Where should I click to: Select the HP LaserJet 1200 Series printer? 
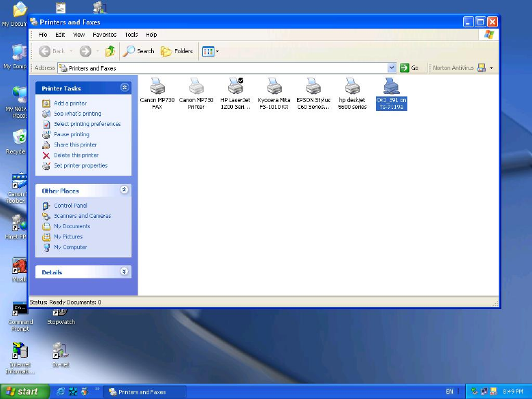[235, 93]
